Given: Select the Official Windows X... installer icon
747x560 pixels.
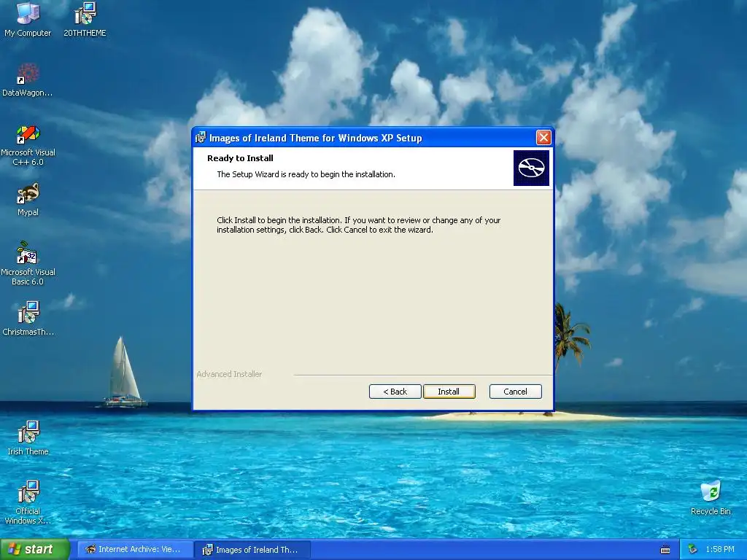Looking at the screenshot, I should [28, 502].
